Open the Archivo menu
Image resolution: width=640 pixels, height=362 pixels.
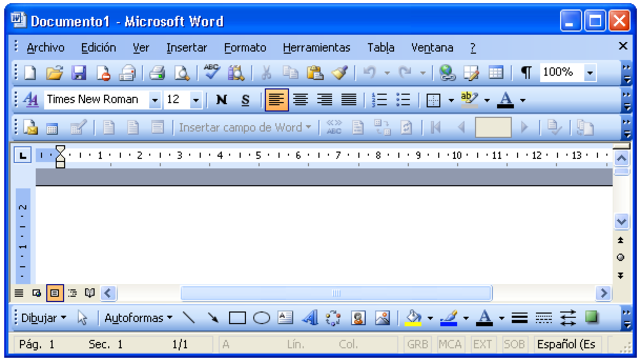pos(45,48)
